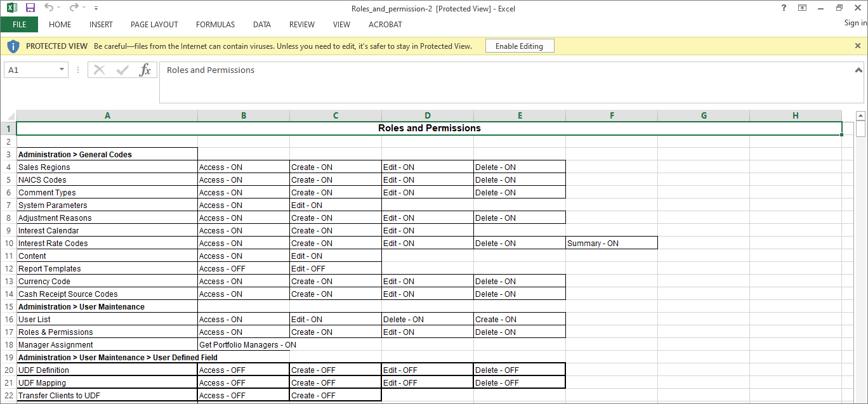
Task: Click the Undo arrow icon
Action: (x=49, y=8)
